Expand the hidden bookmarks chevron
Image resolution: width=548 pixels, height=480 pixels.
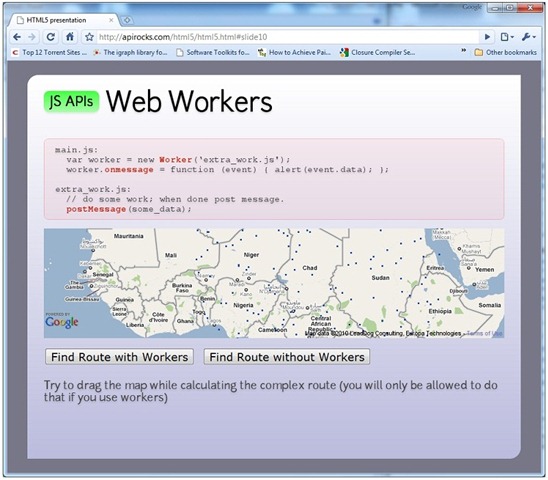[x=463, y=51]
